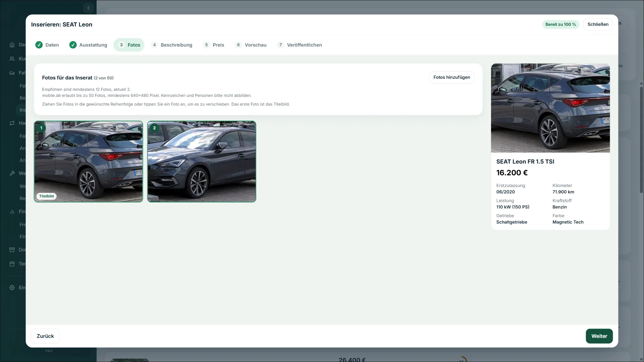Jump to the Preis step
This screenshot has height=362, width=644.
pyautogui.click(x=214, y=45)
